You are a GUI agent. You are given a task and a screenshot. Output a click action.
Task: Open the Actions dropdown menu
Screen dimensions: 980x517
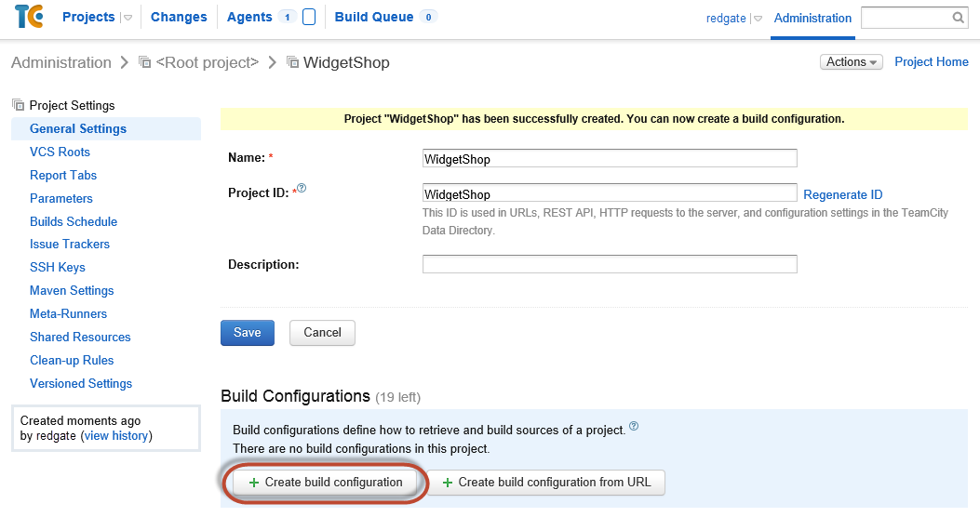point(852,62)
